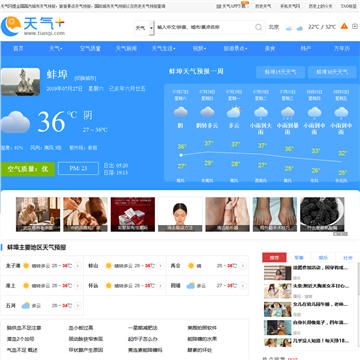Expand the 视频 navigation menu
The image size is (360, 360).
(199, 49)
